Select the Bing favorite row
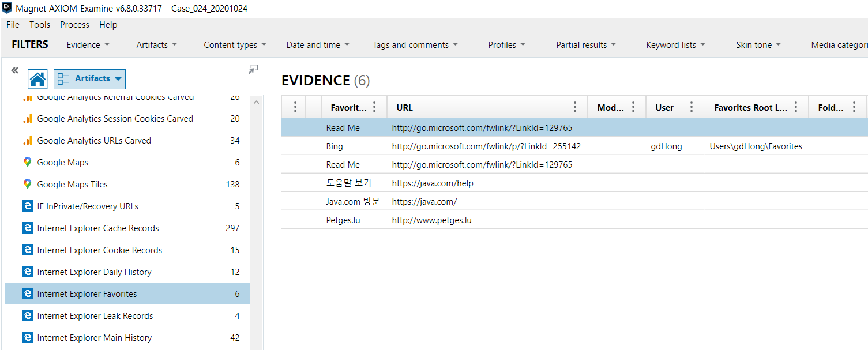Screen dimensions: 868x350 pyautogui.click(x=574, y=146)
